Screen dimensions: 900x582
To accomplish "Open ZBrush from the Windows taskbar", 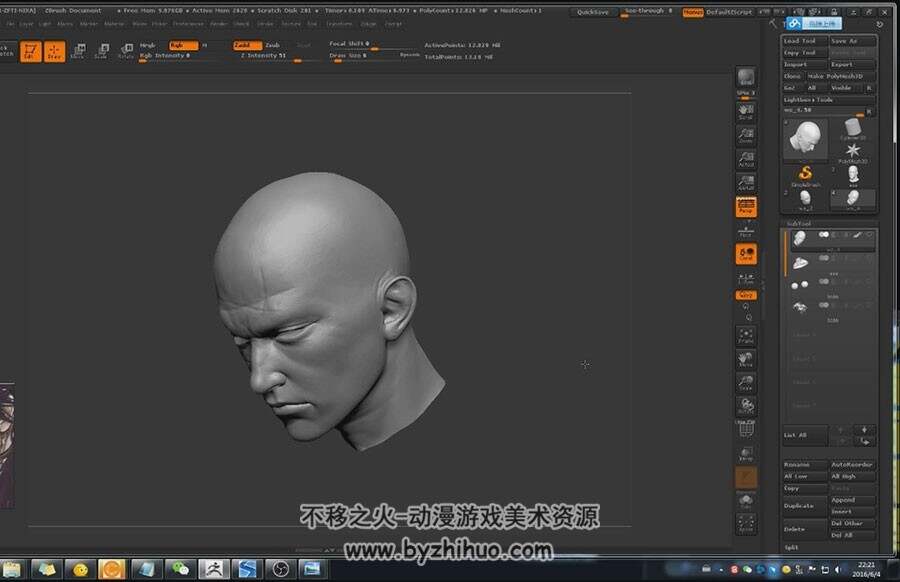I will [214, 569].
